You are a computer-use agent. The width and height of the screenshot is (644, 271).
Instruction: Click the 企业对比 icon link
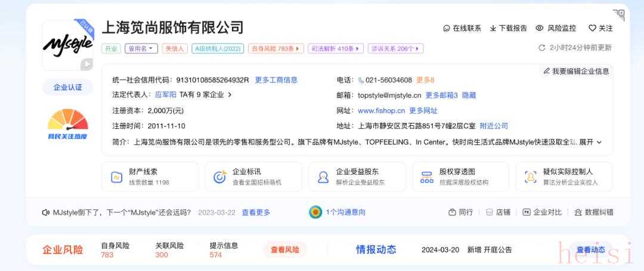pyautogui.click(x=542, y=212)
